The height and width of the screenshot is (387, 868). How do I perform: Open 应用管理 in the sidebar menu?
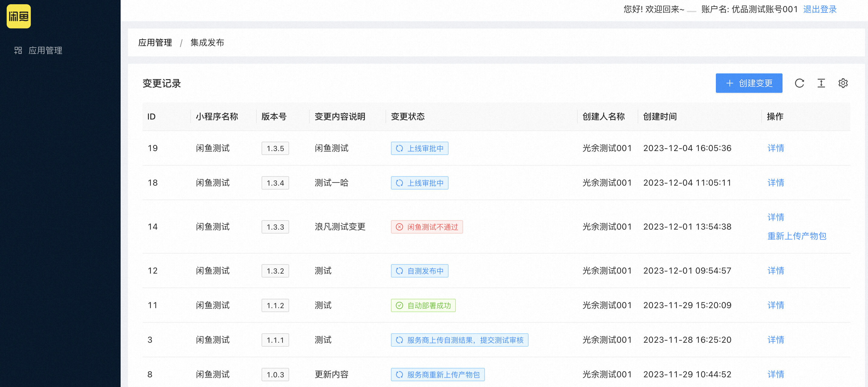pyautogui.click(x=45, y=51)
